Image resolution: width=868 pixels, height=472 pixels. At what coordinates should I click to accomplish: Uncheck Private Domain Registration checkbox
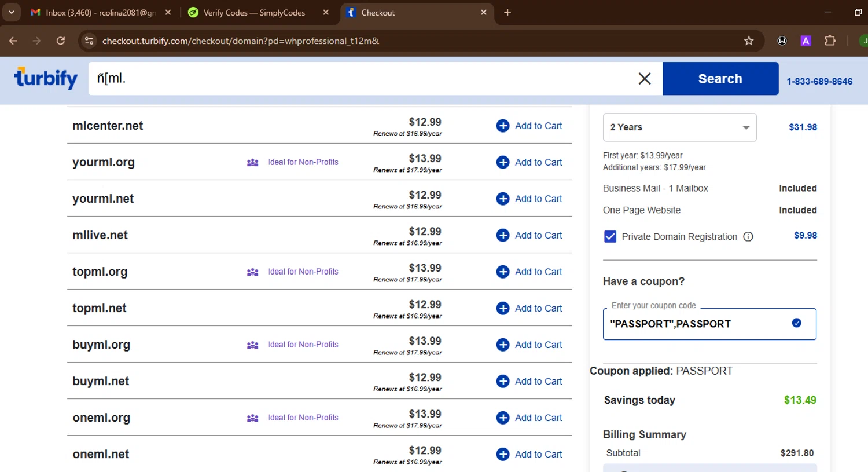tap(610, 236)
